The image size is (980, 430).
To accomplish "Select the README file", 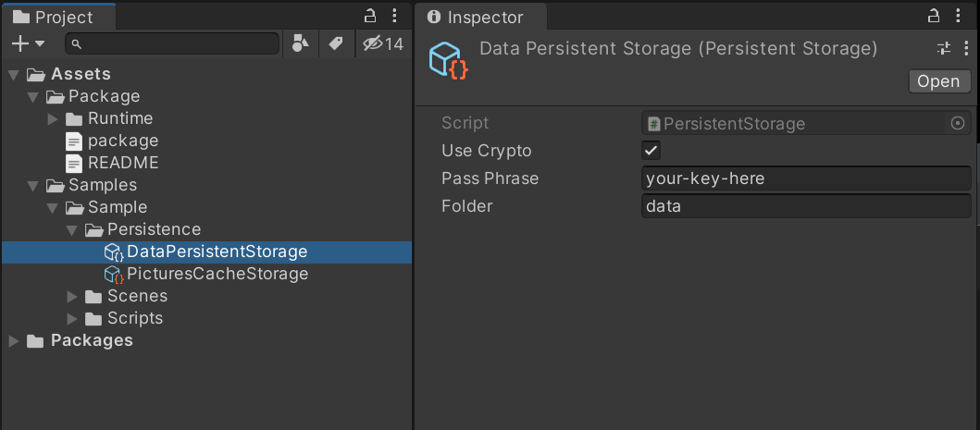I will 122,163.
